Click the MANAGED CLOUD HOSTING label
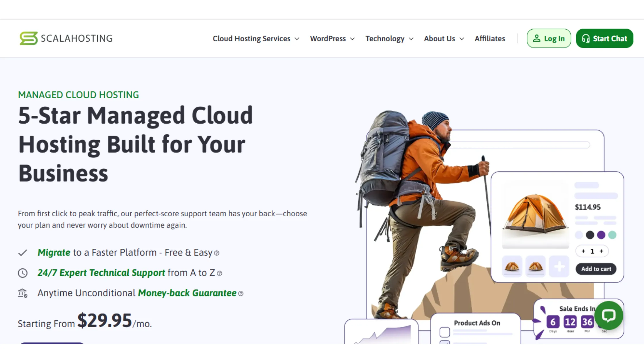644x362 pixels. point(78,95)
